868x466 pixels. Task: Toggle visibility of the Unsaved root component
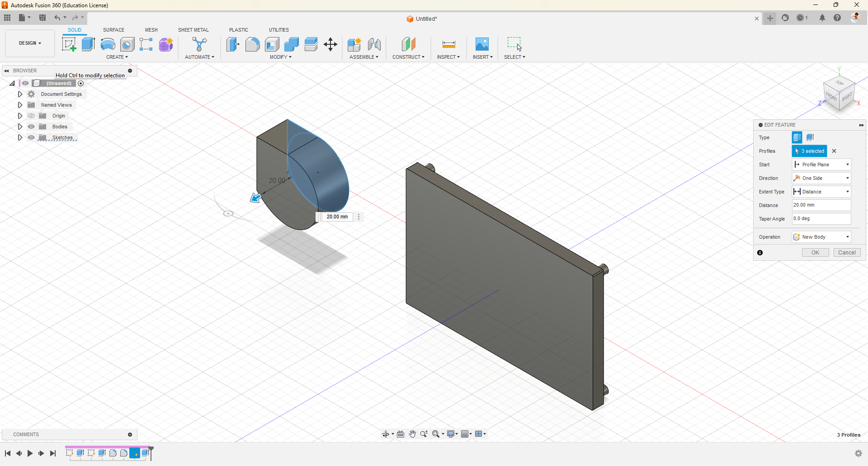(25, 83)
